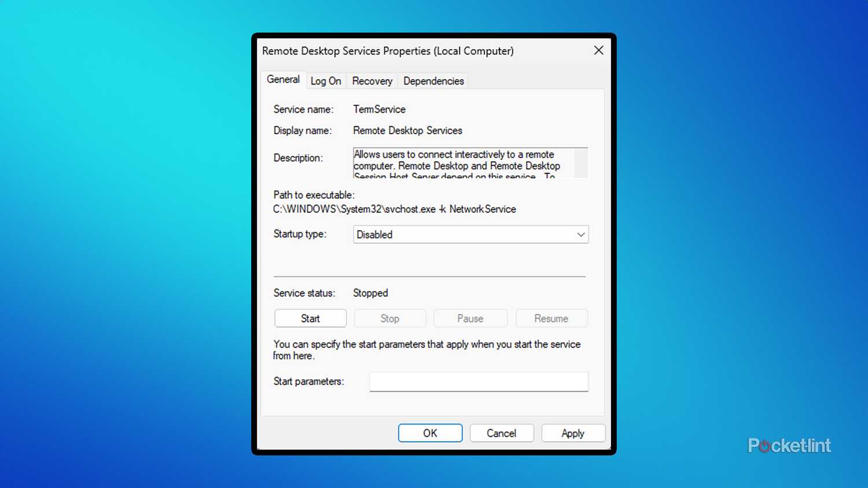Close the Remote Desktop Services Properties dialog

598,51
